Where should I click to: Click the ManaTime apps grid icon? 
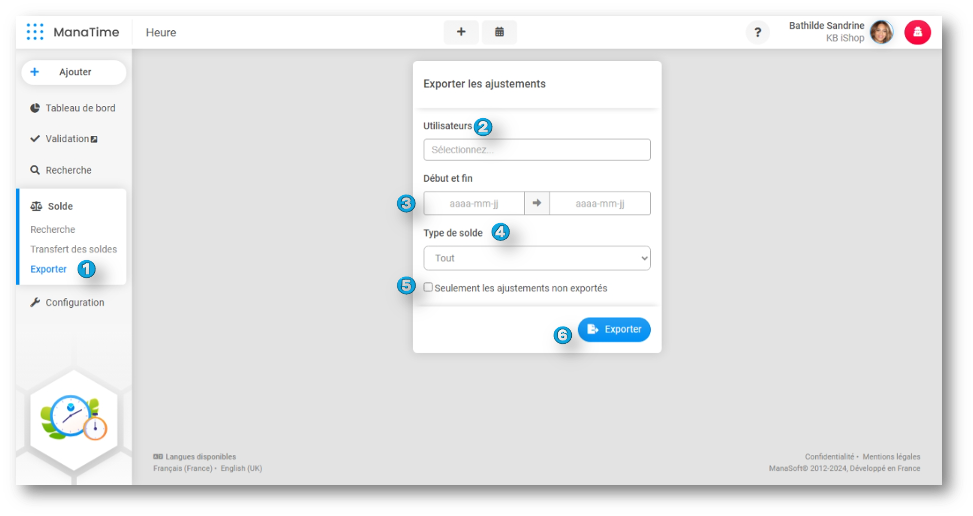(35, 32)
